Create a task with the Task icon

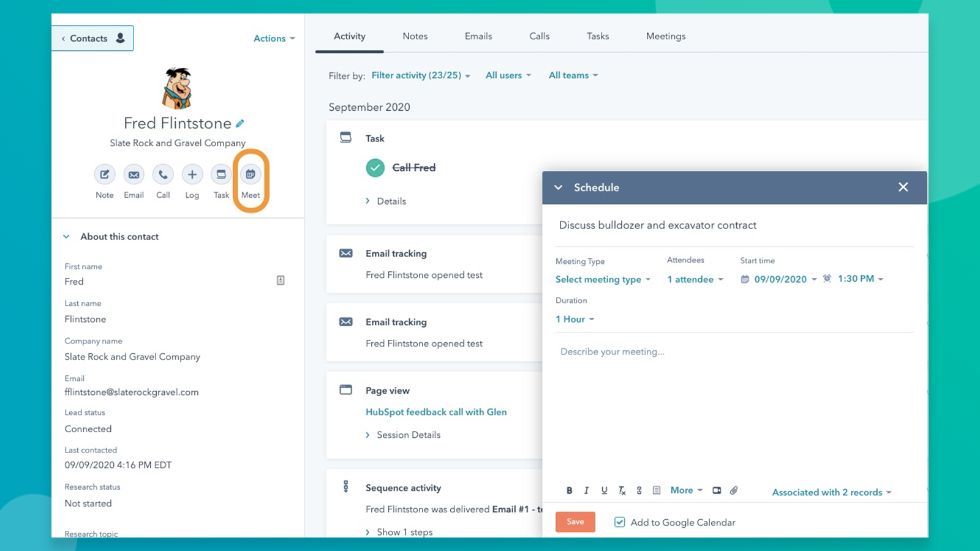pos(221,174)
